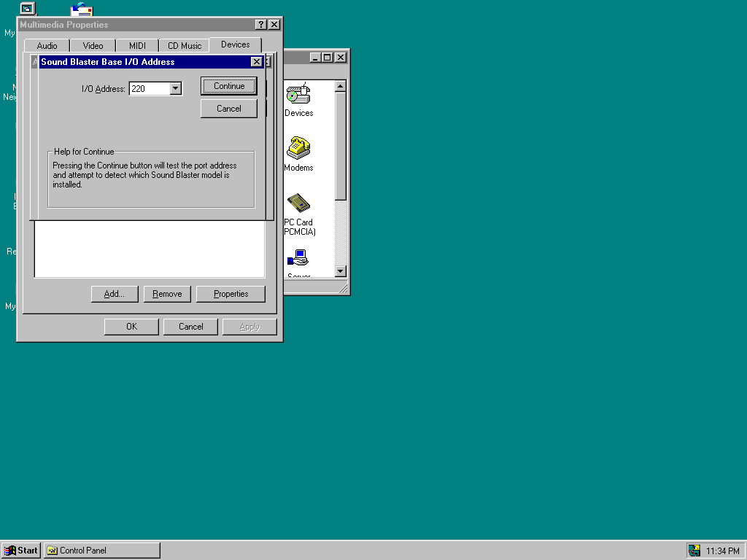This screenshot has height=560, width=747.
Task: Switch to the Video tab
Action: (93, 46)
